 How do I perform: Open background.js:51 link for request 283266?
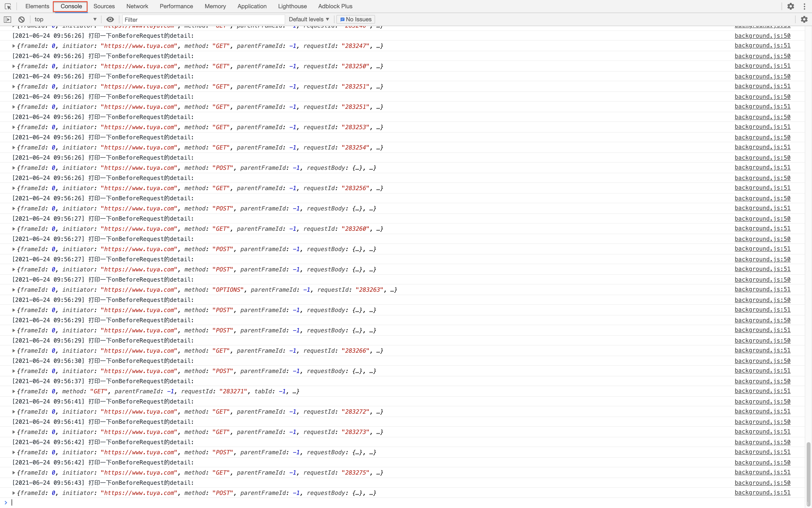(x=762, y=350)
